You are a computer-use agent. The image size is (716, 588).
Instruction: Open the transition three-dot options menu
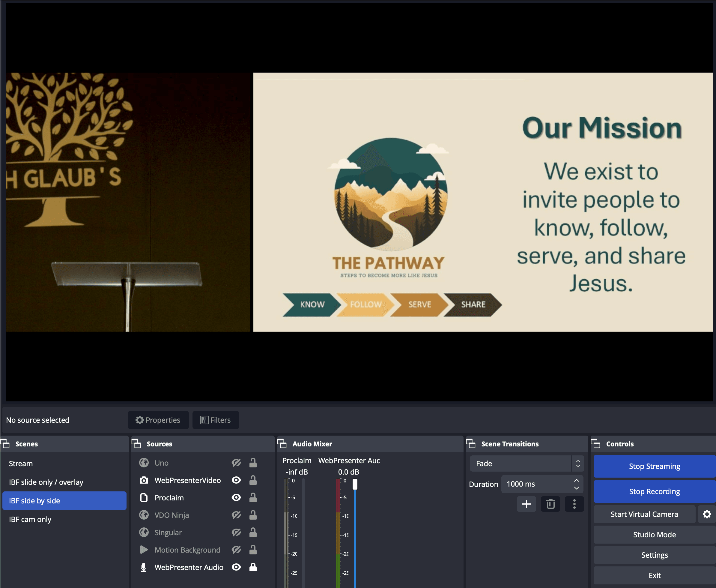574,504
